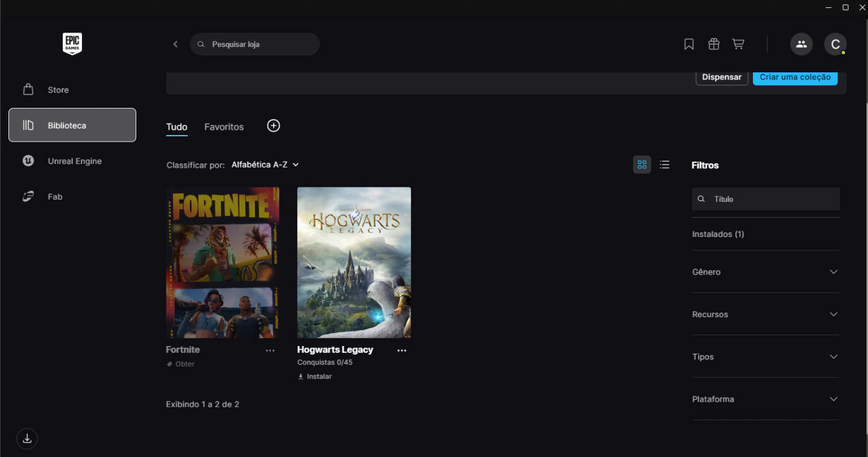
Task: Open Store in the sidebar
Action: point(72,90)
